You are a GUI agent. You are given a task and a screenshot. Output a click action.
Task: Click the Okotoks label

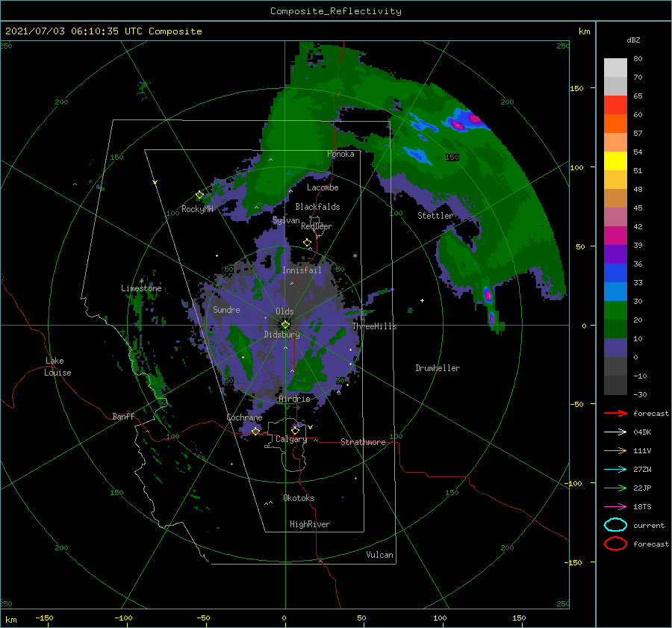tap(299, 498)
